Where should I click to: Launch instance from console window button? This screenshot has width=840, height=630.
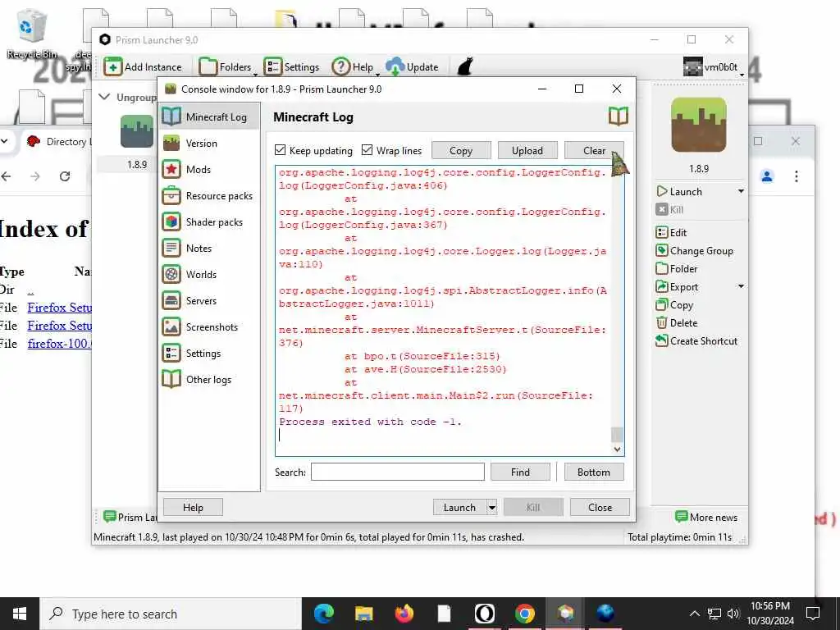pos(459,507)
